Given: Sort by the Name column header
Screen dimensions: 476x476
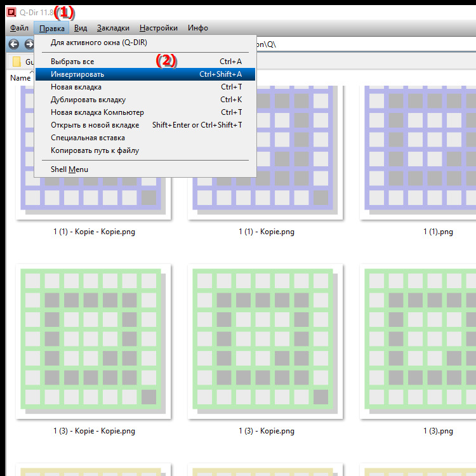Looking at the screenshot, I should [20, 78].
